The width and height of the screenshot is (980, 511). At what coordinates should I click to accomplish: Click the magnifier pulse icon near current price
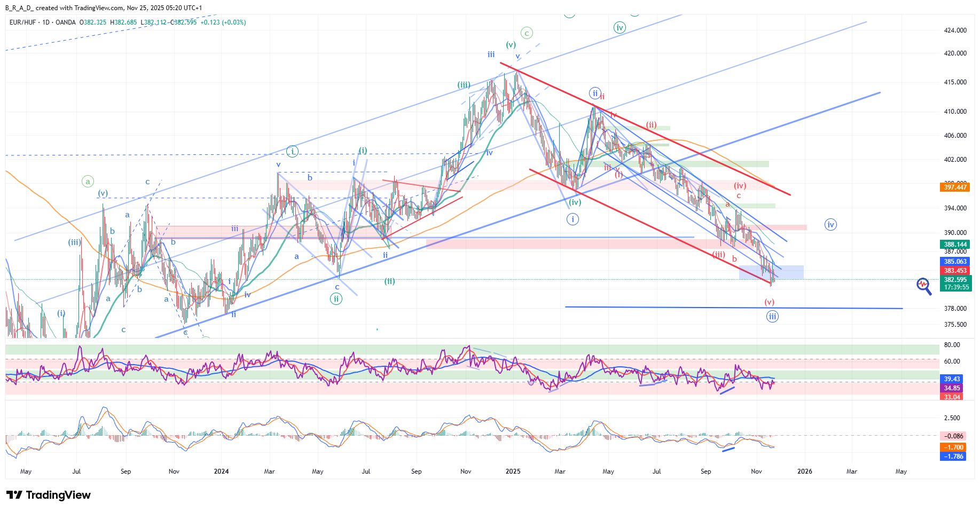pyautogui.click(x=923, y=285)
